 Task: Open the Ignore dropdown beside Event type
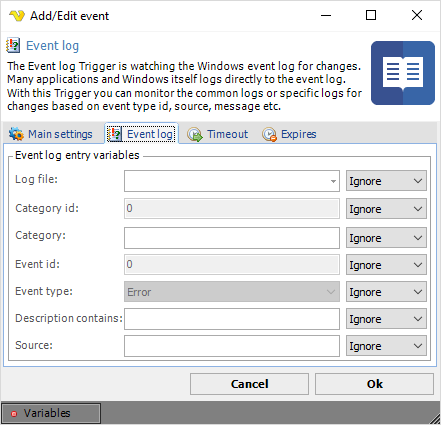(x=386, y=292)
